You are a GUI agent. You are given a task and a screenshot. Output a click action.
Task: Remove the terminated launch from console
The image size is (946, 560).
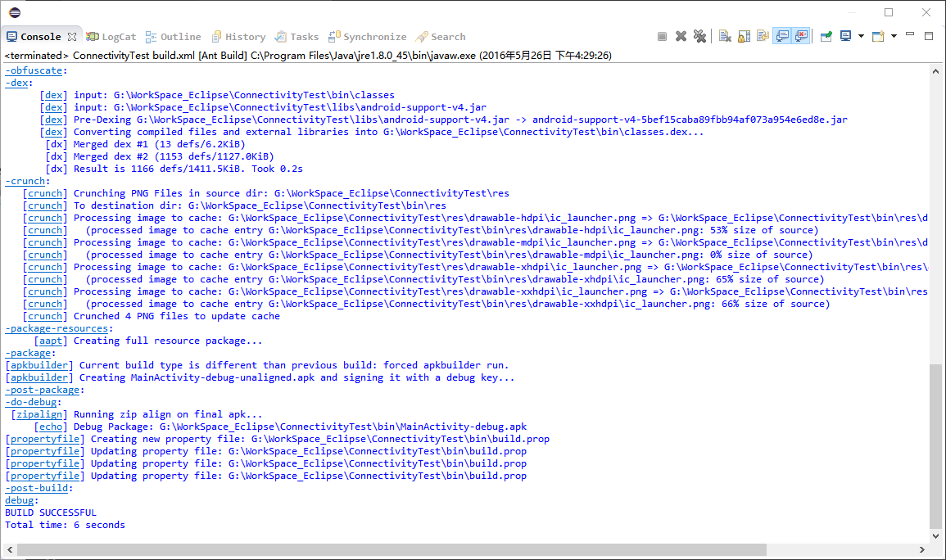tap(681, 36)
